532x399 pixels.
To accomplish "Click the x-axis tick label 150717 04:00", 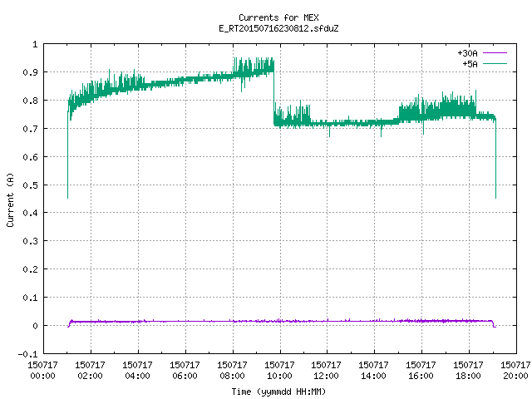I will pos(137,371).
